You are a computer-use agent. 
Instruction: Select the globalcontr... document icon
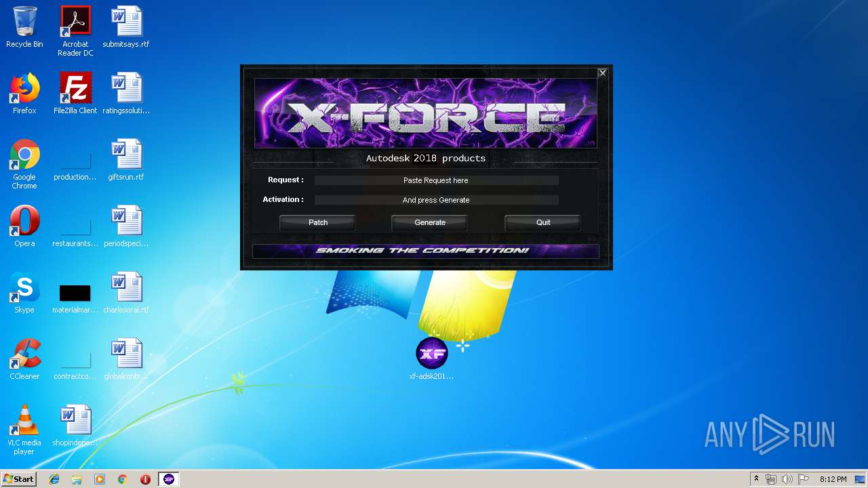[126, 359]
